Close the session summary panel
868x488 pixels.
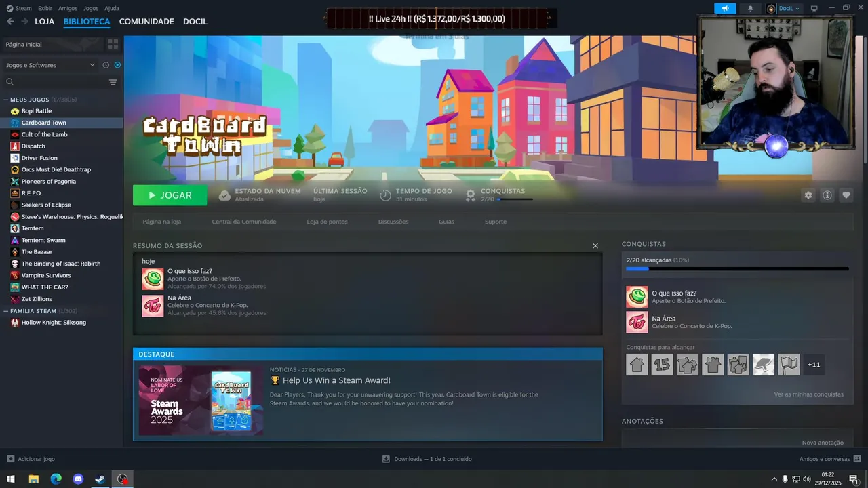595,246
